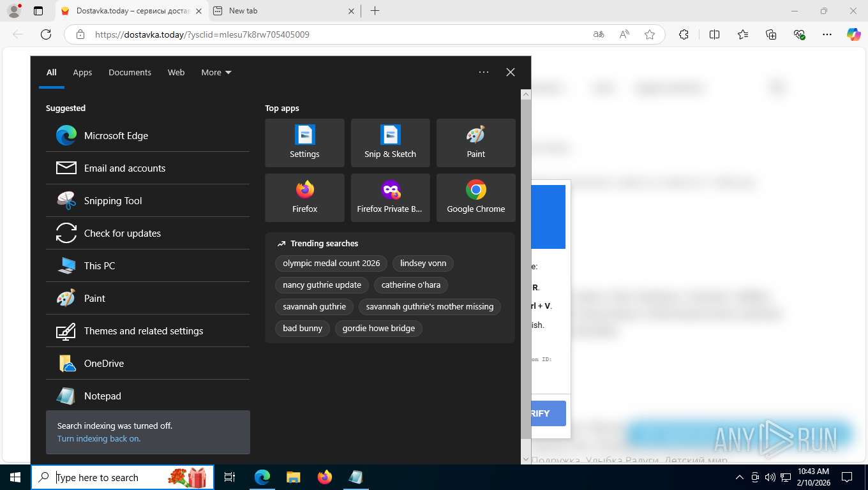
Task: Launch Firefox tile in Top apps
Action: (304, 198)
